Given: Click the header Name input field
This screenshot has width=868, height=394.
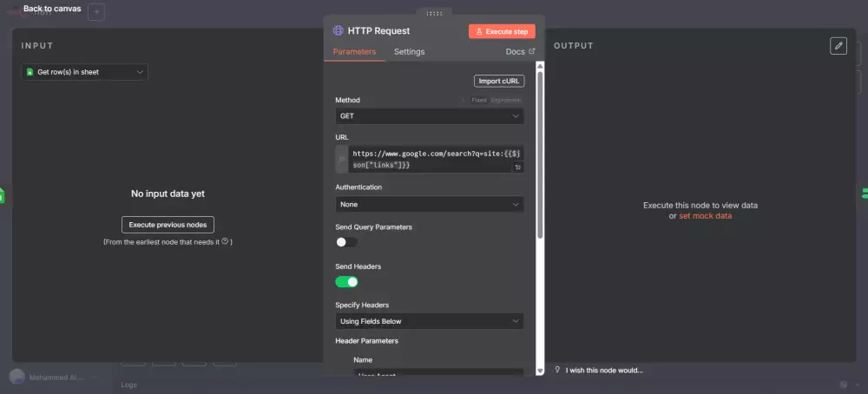Looking at the screenshot, I should [438, 373].
